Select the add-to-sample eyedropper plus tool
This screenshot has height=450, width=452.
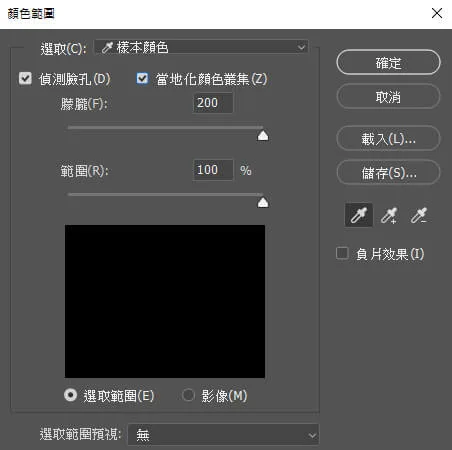[389, 215]
